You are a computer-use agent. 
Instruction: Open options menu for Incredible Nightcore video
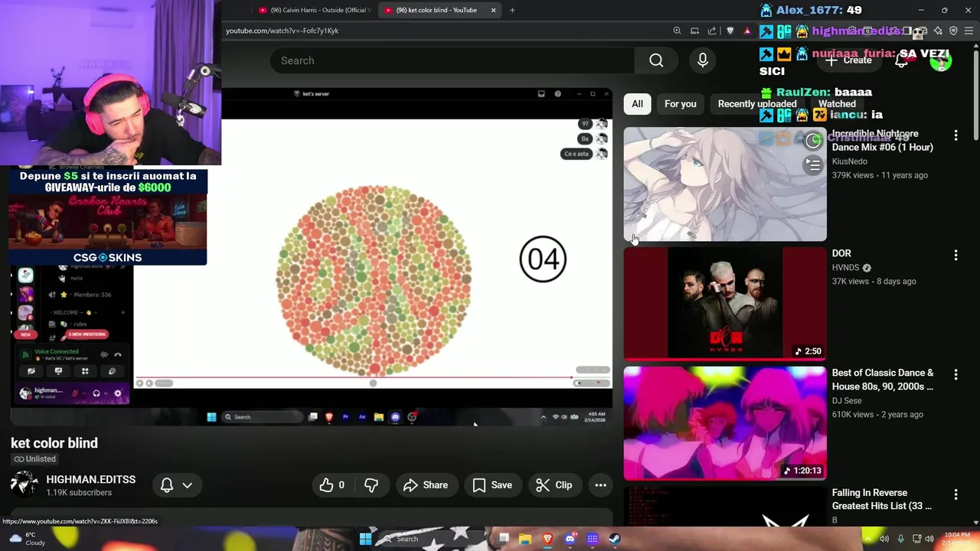point(955,135)
